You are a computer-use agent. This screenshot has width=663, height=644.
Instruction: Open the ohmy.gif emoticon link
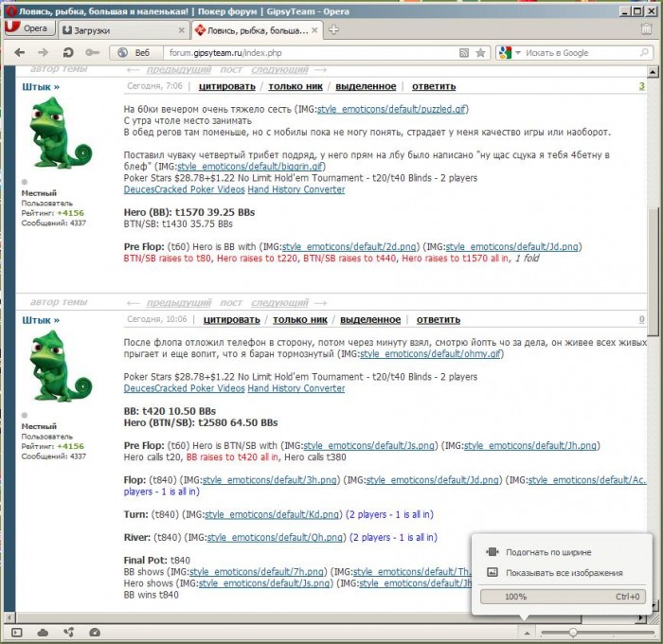click(x=430, y=354)
